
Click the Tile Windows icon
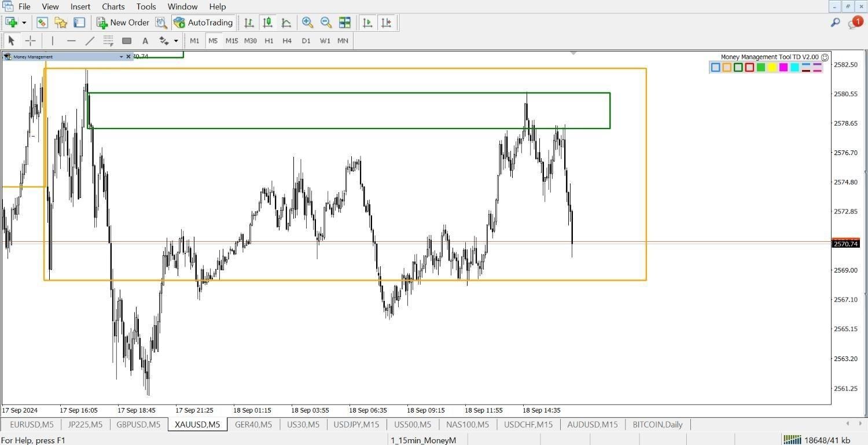[x=345, y=23]
